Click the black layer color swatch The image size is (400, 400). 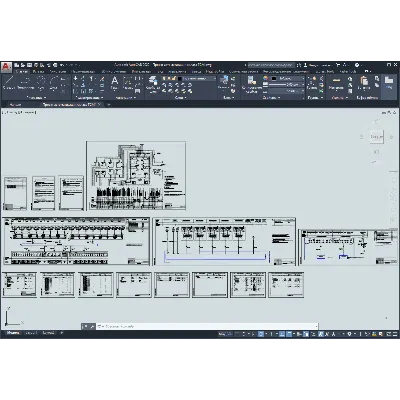pos(180,79)
